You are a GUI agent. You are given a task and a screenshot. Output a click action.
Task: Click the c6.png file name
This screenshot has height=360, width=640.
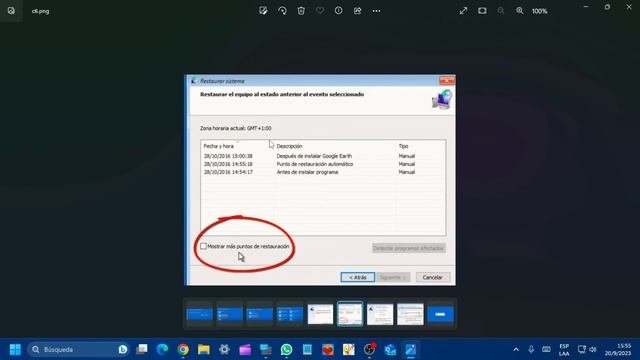pos(40,11)
